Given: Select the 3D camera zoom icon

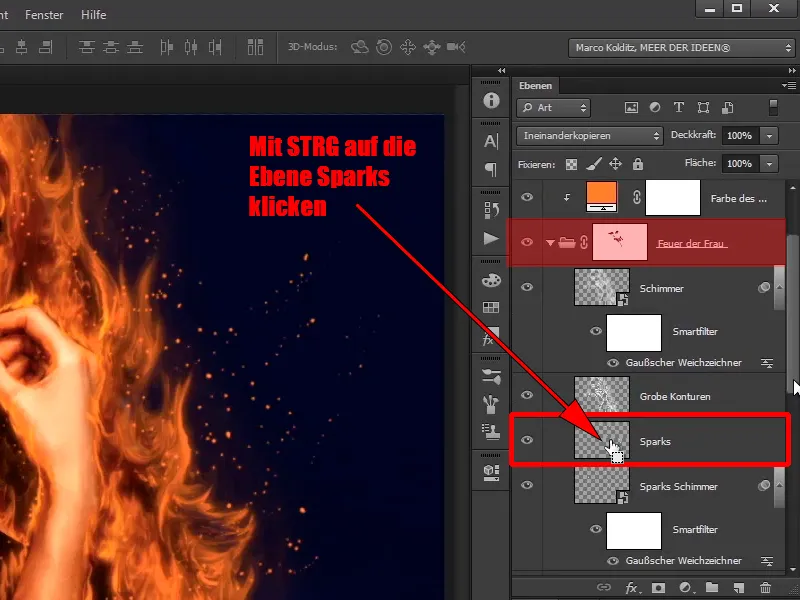Looking at the screenshot, I should 456,47.
